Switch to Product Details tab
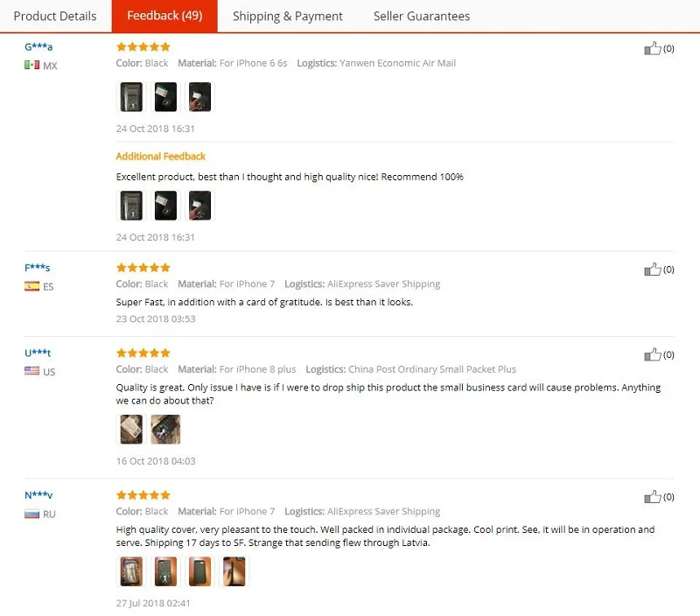700x616 pixels. (55, 16)
